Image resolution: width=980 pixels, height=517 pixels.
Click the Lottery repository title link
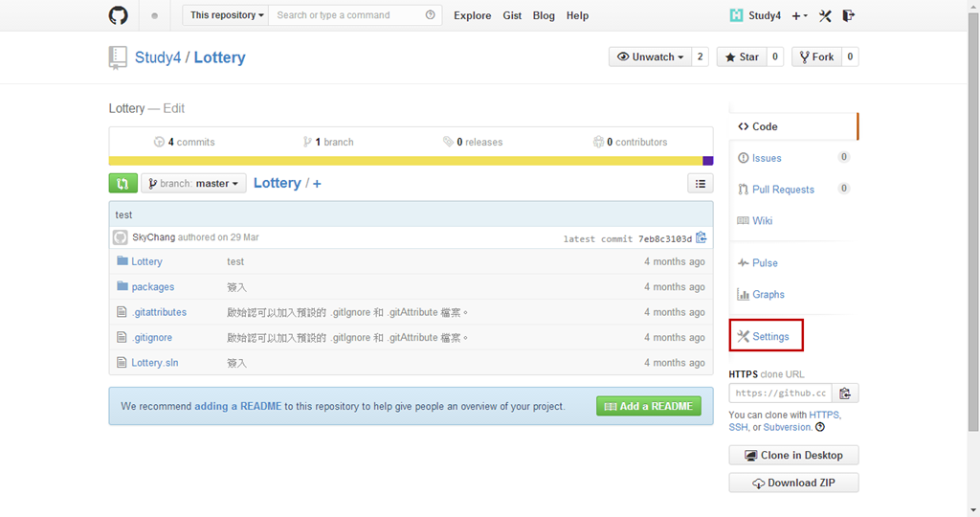pos(219,57)
